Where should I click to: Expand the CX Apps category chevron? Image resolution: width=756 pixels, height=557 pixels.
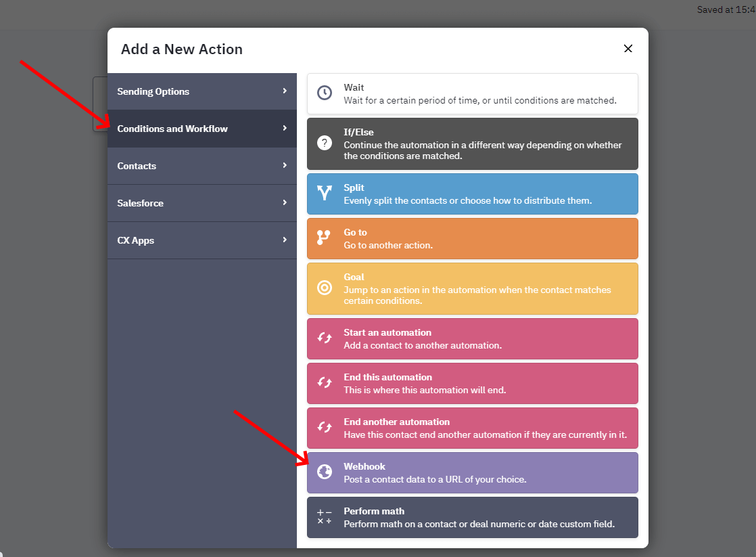point(285,240)
